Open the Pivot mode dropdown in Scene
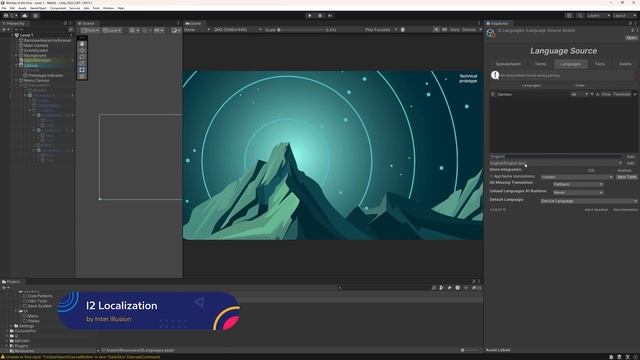This screenshot has height=360, width=640. (x=90, y=30)
